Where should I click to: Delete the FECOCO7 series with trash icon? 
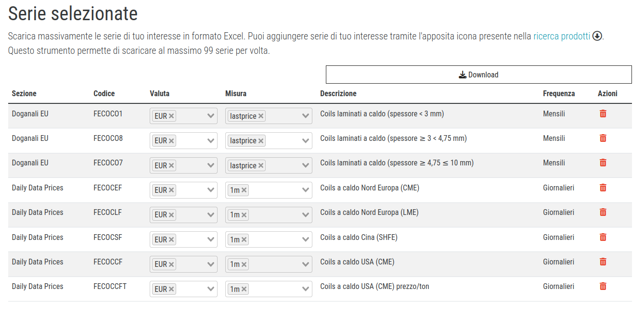pyautogui.click(x=603, y=163)
